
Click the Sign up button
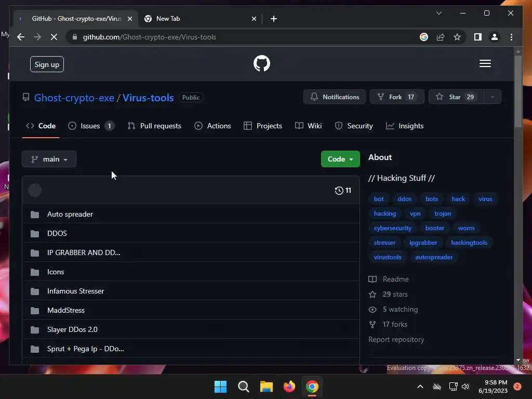pos(47,64)
